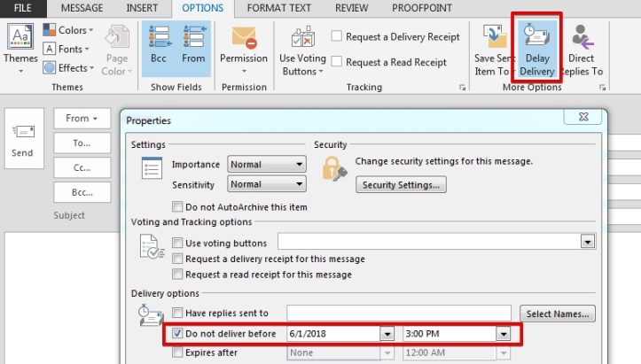Open the FILE tab
641x364 pixels.
23,8
